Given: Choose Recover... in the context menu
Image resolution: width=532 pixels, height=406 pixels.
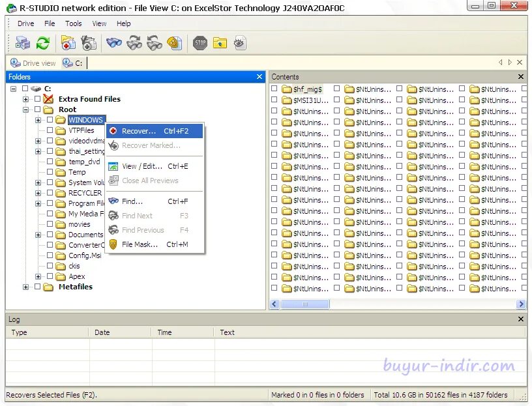Looking at the screenshot, I should [x=155, y=131].
